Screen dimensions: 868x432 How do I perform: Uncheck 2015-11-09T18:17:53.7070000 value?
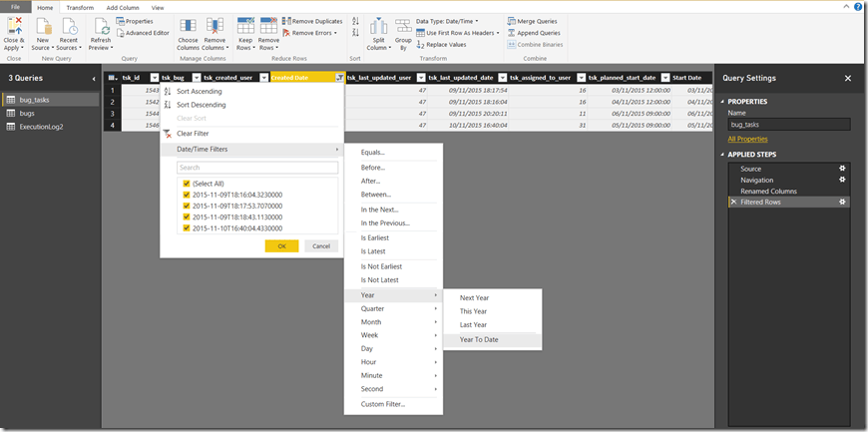(186, 207)
